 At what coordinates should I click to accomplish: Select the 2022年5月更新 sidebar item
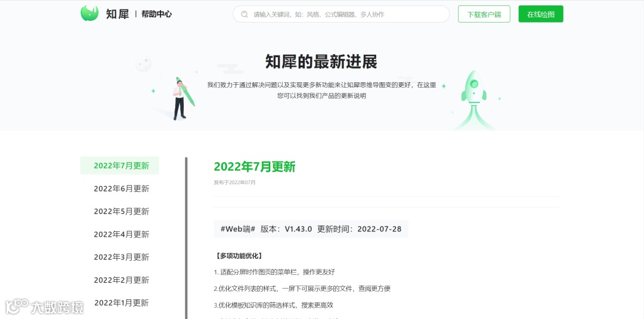[121, 211]
